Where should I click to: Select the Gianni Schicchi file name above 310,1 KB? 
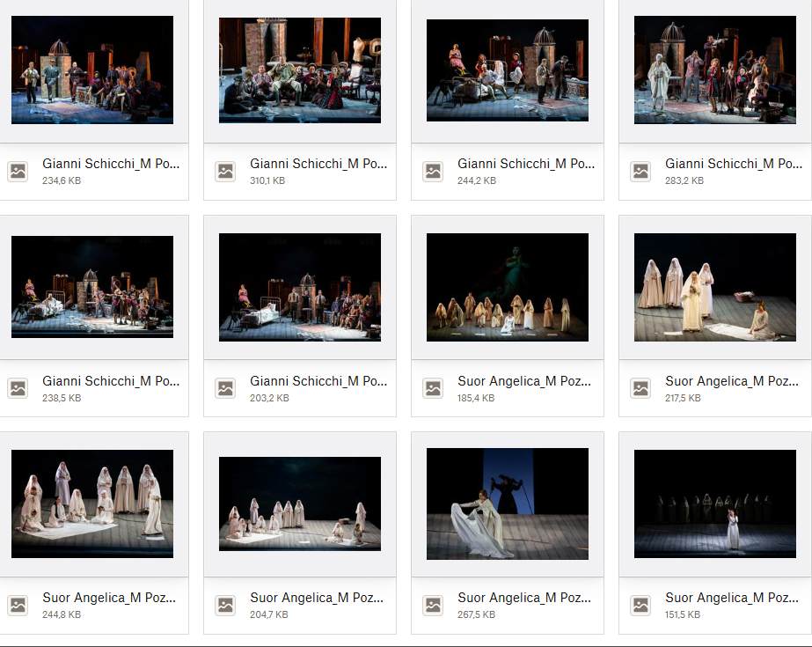(318, 164)
